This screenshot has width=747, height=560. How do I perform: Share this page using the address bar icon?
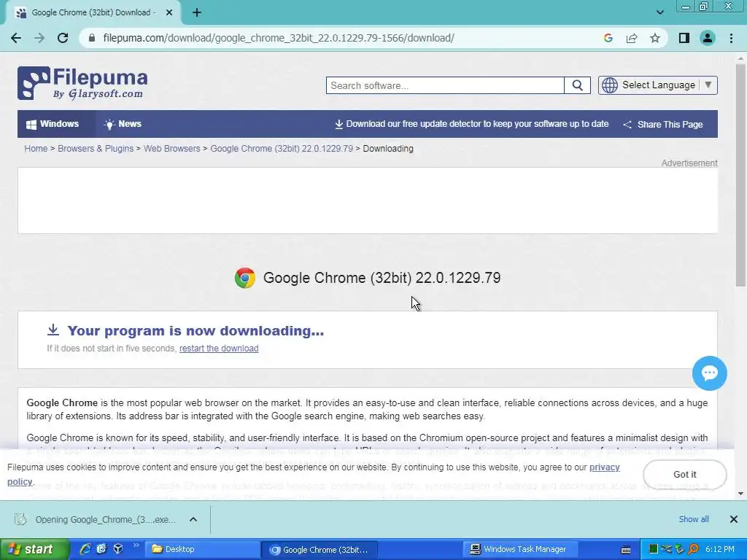632,38
